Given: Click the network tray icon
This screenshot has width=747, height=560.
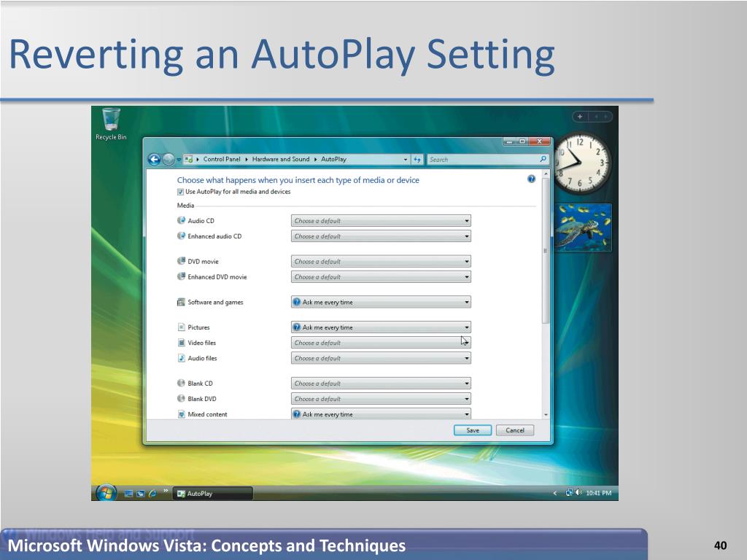Looking at the screenshot, I should 569,492.
